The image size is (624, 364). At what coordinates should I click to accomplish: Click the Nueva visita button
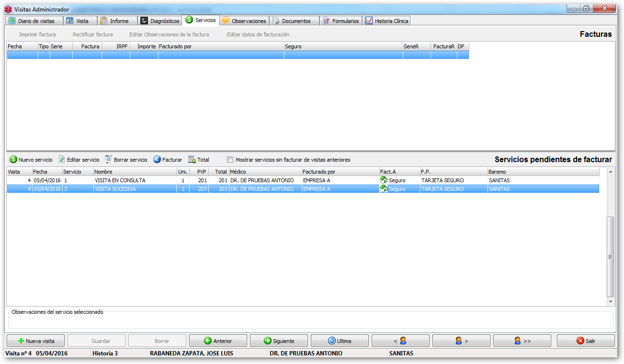tap(35, 341)
